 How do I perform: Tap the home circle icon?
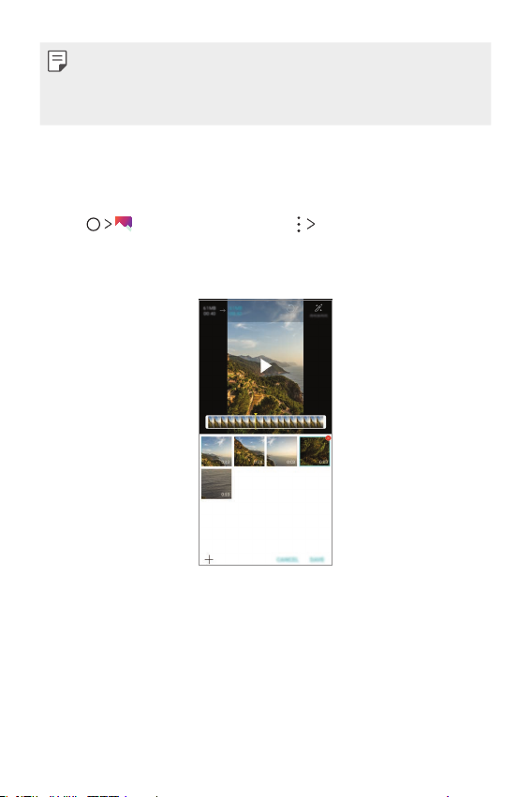pos(93,224)
